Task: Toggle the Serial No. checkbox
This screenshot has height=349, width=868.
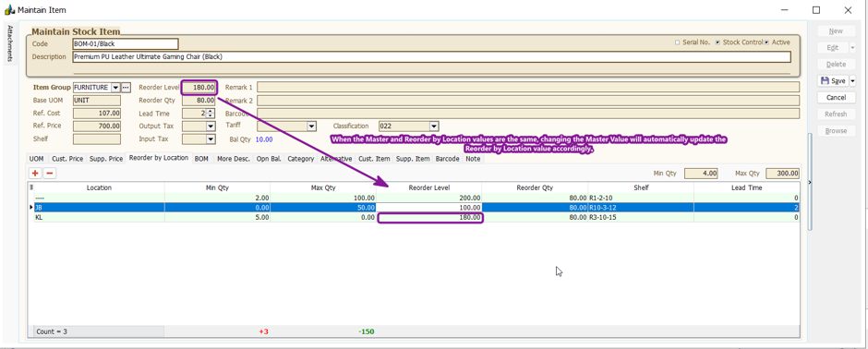Action: tap(678, 42)
